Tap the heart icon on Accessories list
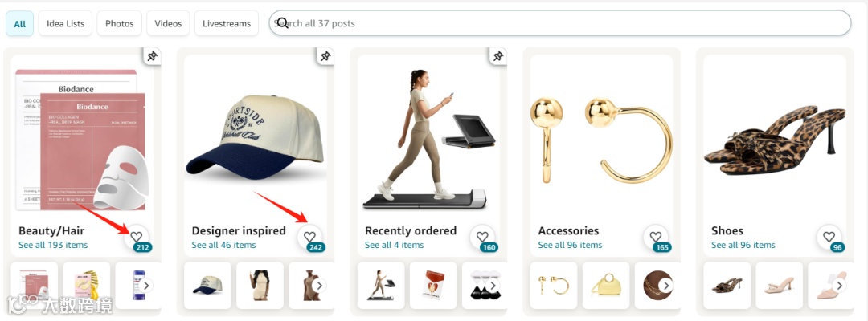The height and width of the screenshot is (321, 868). [x=656, y=237]
